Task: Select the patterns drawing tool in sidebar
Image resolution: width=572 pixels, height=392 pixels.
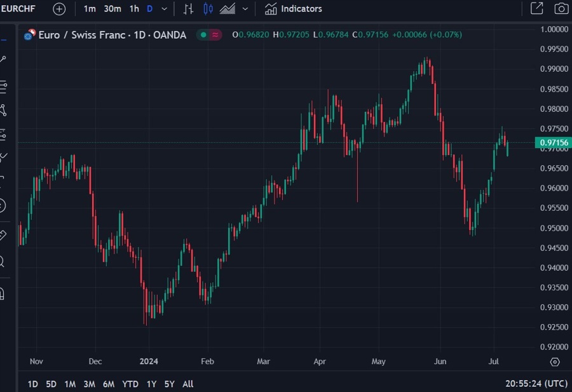Action: click(x=3, y=110)
